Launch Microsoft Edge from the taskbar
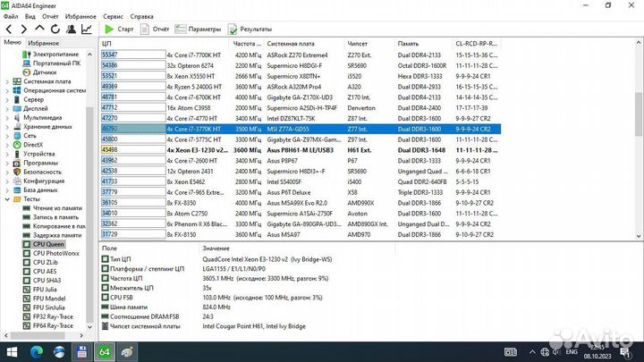The image size is (644, 362). [37, 352]
